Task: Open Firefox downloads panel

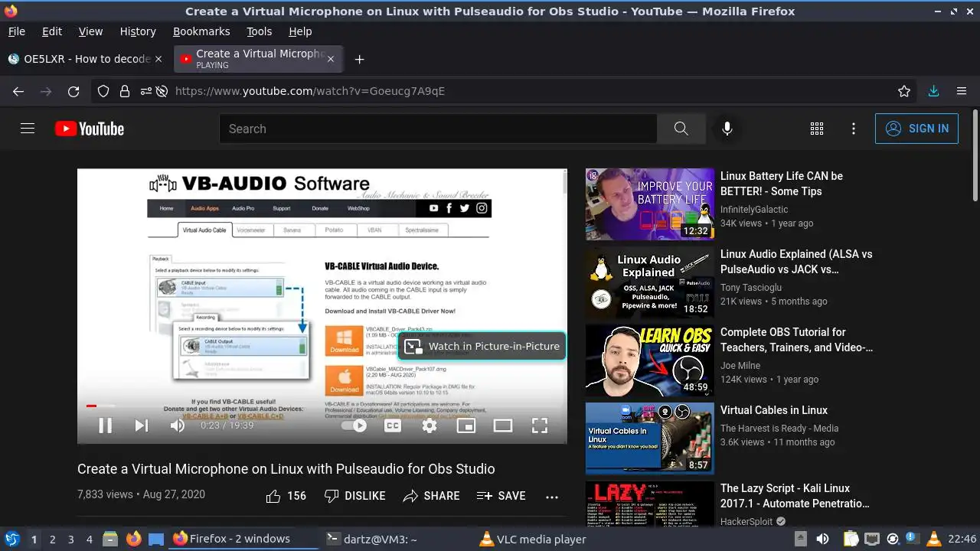Action: (933, 91)
